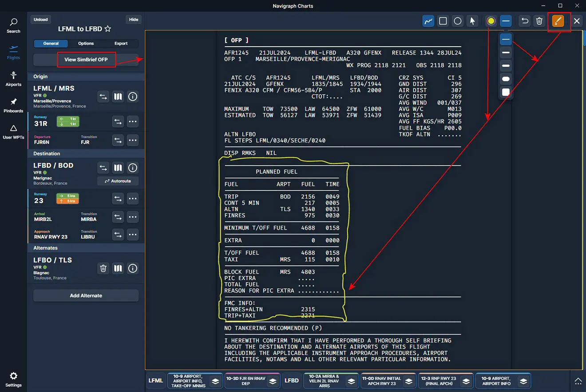Image resolution: width=586 pixels, height=392 pixels.
Task: Select the LFML chart group label
Action: point(156,380)
